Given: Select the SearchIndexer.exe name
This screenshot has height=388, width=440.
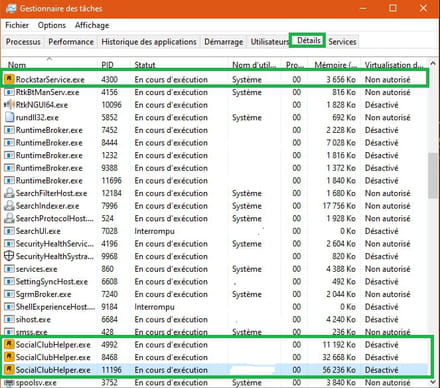Looking at the screenshot, I should 47,206.
